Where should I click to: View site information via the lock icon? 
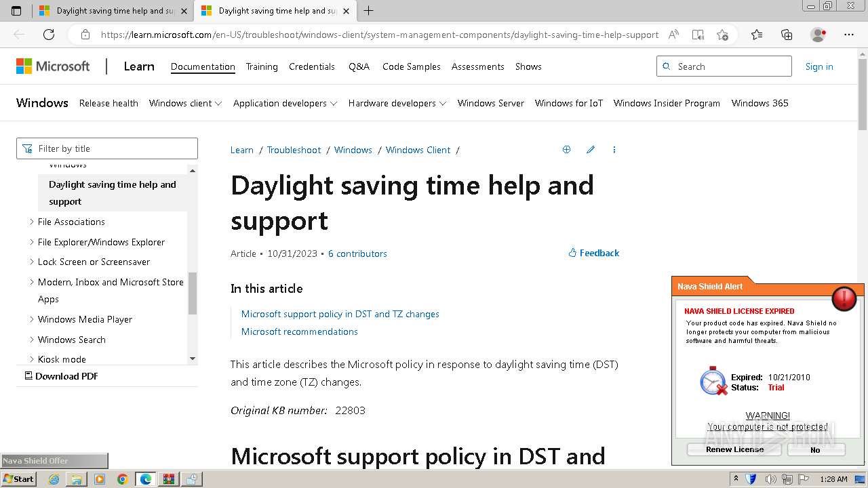coord(85,35)
